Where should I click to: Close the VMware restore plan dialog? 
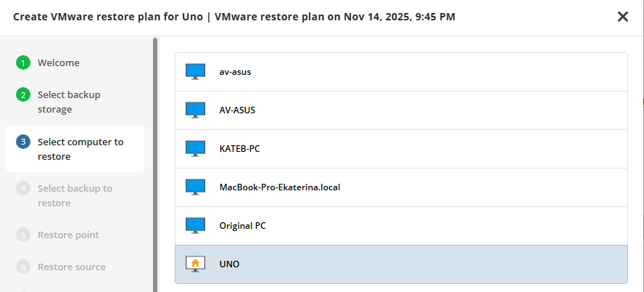click(x=622, y=17)
